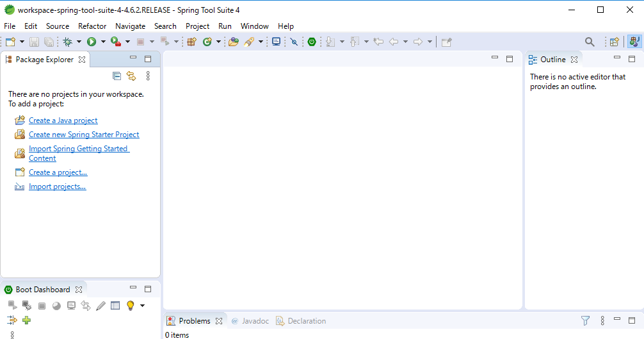Click the Relaunch icon in toolbar

(x=165, y=42)
